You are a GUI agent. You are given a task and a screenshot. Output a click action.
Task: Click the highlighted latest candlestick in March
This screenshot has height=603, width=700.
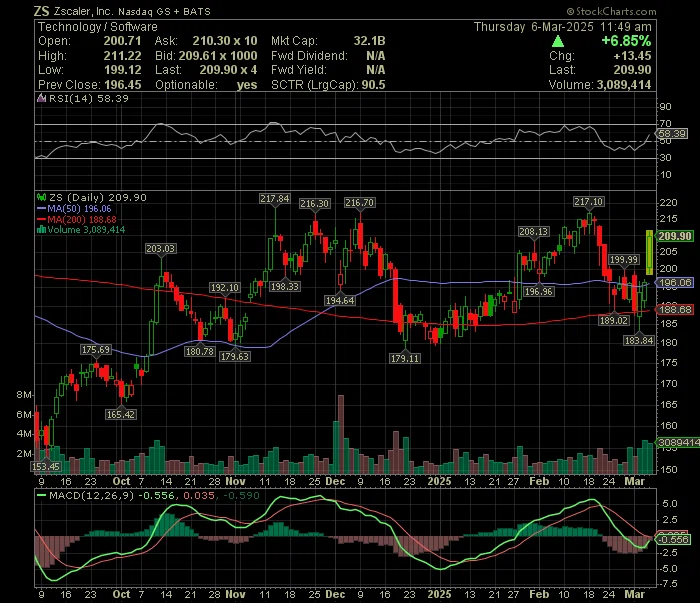point(650,252)
